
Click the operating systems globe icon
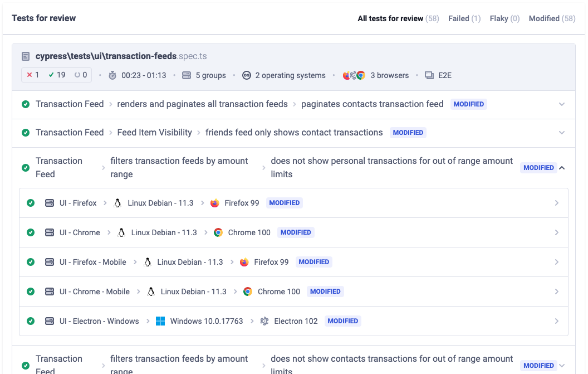click(x=247, y=75)
